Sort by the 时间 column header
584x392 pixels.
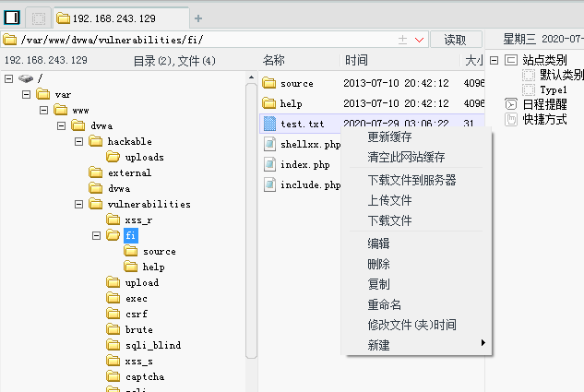356,60
